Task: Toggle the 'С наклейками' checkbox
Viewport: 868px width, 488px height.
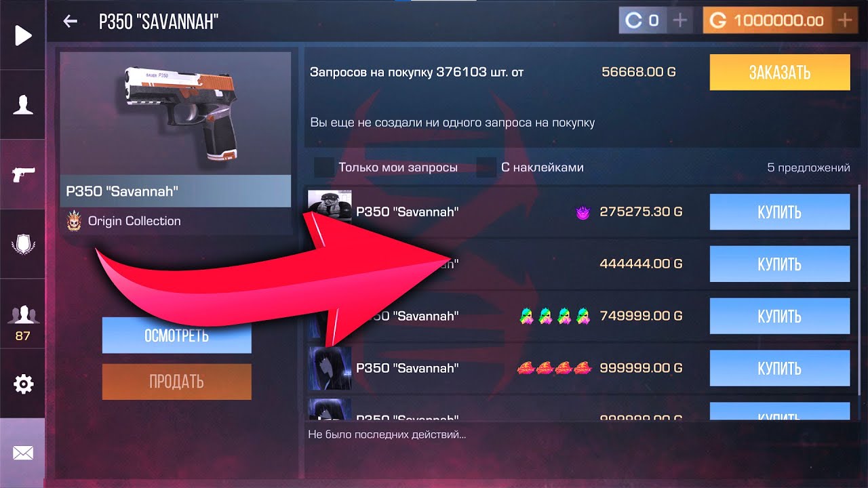Action: pos(486,167)
